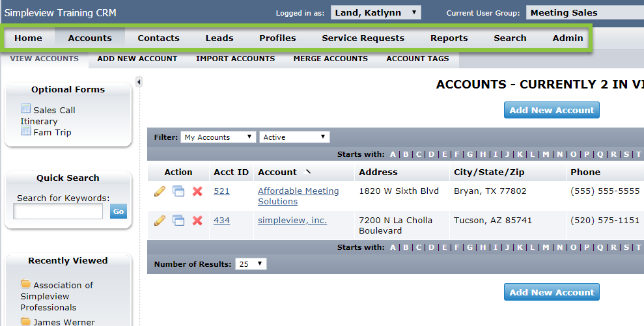Open account ID 521 link
The height and width of the screenshot is (326, 644).
(x=221, y=191)
